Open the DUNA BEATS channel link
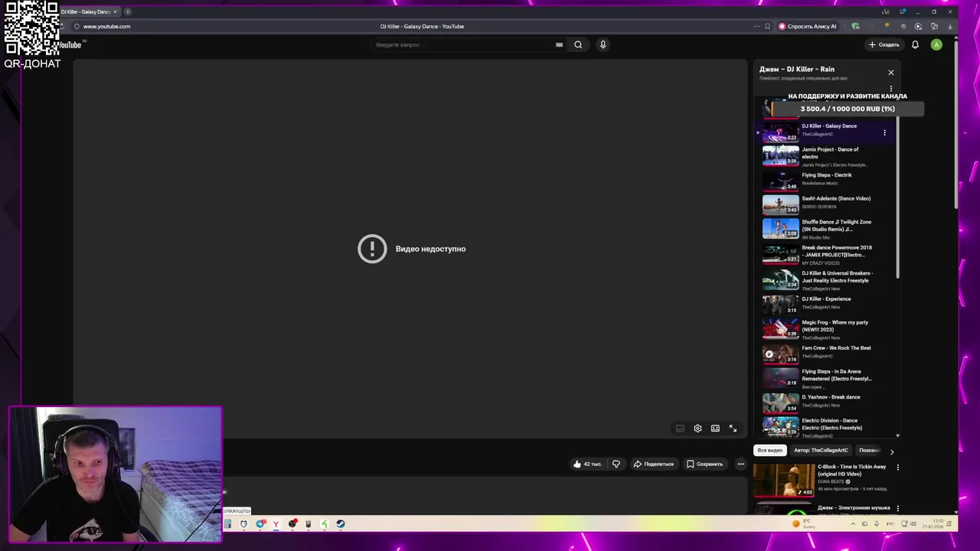 click(x=830, y=481)
